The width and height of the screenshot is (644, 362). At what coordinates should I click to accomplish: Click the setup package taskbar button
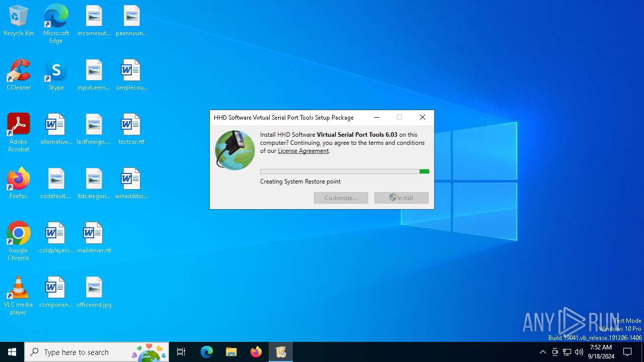click(281, 352)
